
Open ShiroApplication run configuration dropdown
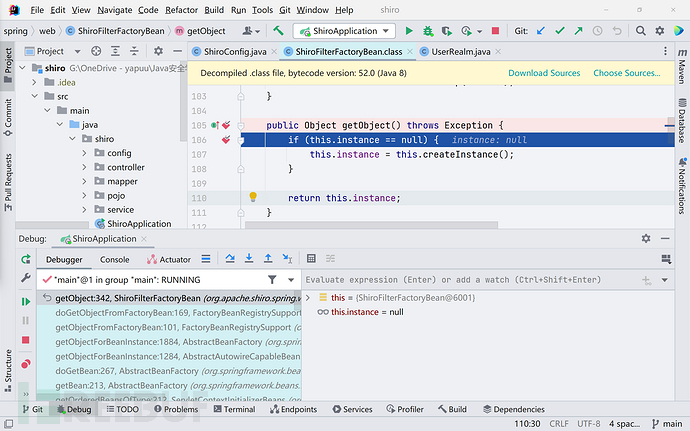(344, 31)
